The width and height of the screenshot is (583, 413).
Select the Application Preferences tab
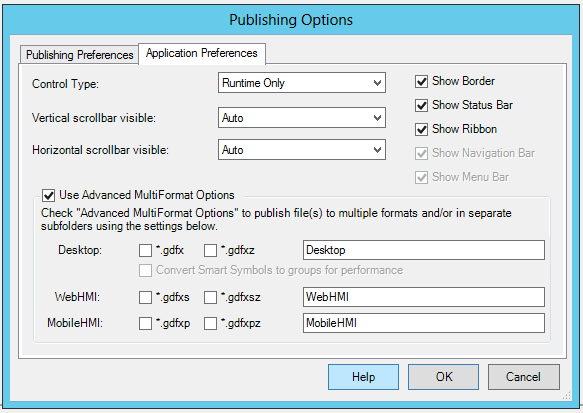pyautogui.click(x=202, y=53)
